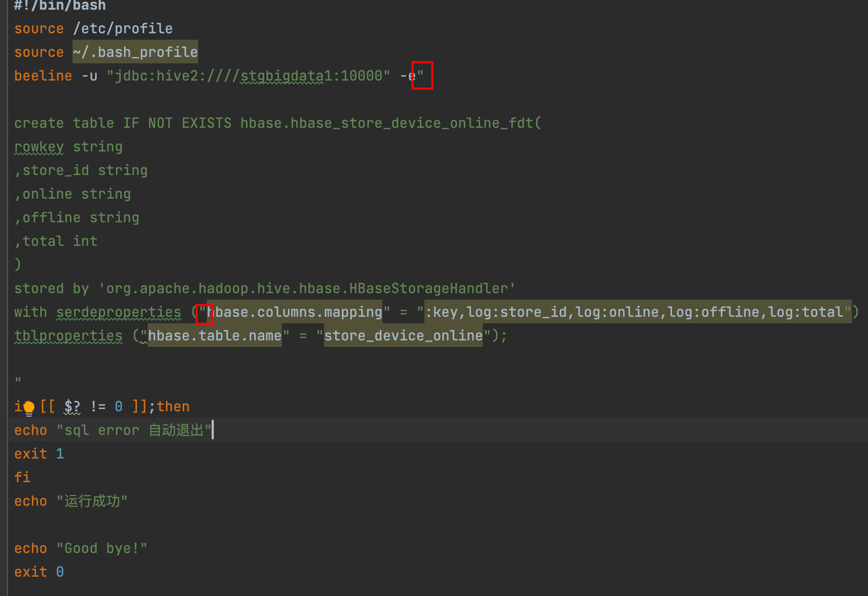Image resolution: width=868 pixels, height=596 pixels.
Task: Click the '运行成功' echo string
Action: (92, 501)
